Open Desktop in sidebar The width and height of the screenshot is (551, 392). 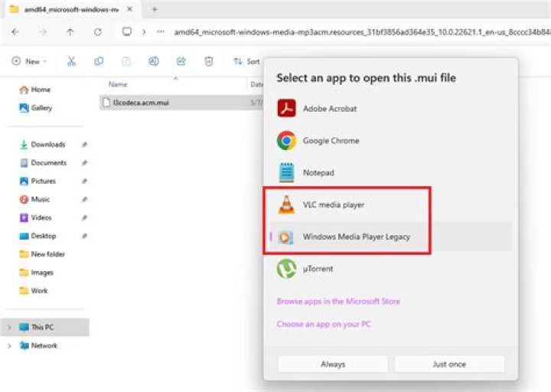click(x=37, y=236)
